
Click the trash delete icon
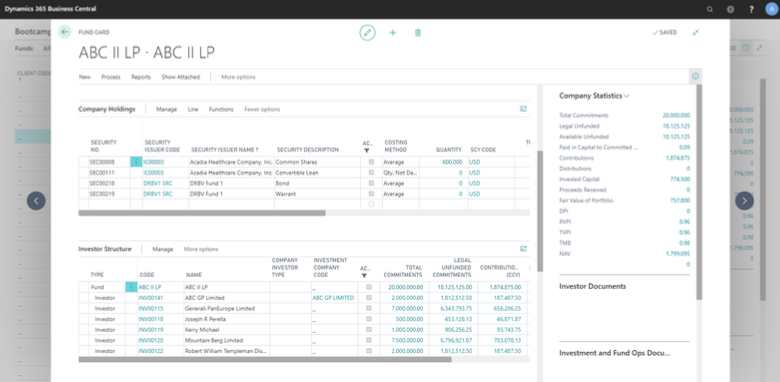418,32
